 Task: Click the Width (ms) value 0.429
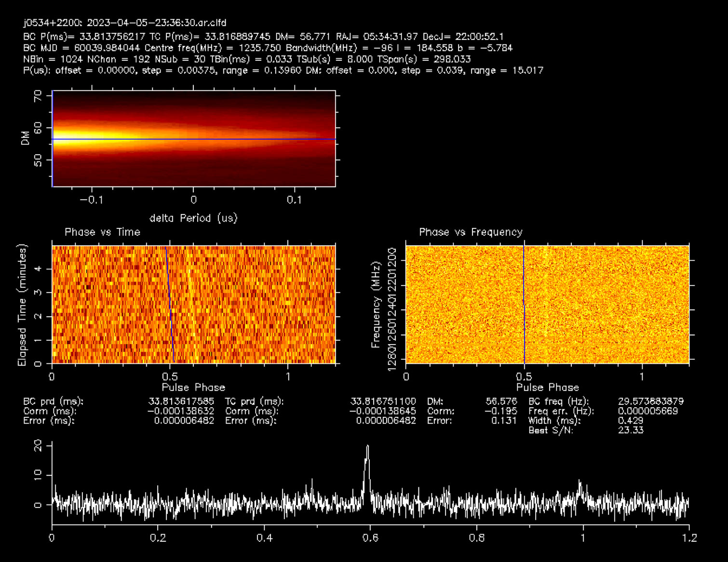click(631, 420)
